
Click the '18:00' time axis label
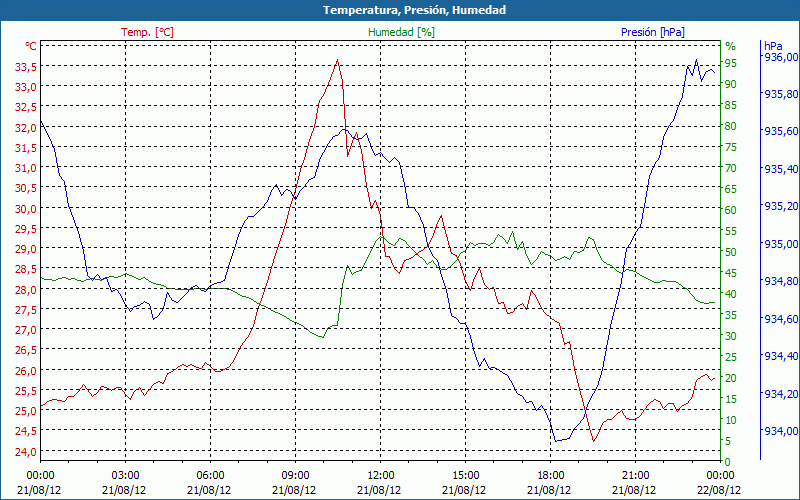pos(550,476)
